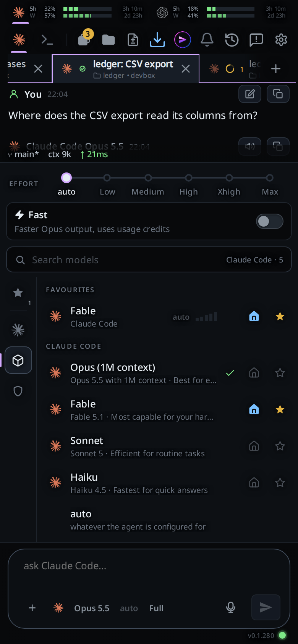298x644 pixels.
Task: Open the notifications bell icon
Action: coord(207,40)
